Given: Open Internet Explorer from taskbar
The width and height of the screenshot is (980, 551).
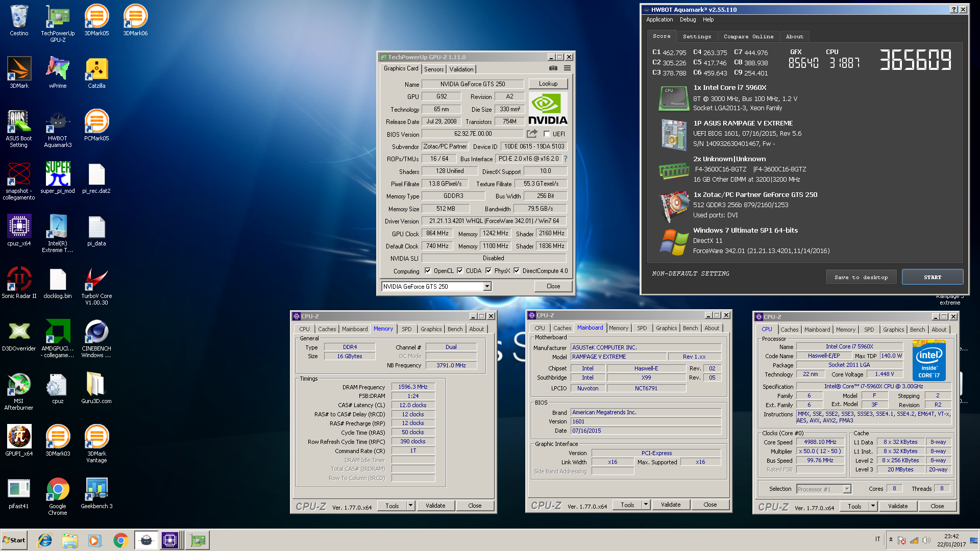Looking at the screenshot, I should pos(45,540).
